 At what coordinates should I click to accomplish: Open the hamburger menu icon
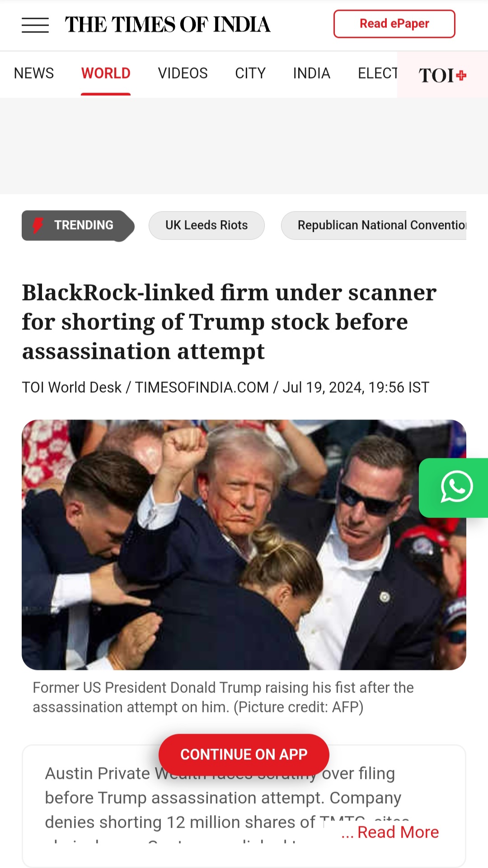click(x=35, y=25)
